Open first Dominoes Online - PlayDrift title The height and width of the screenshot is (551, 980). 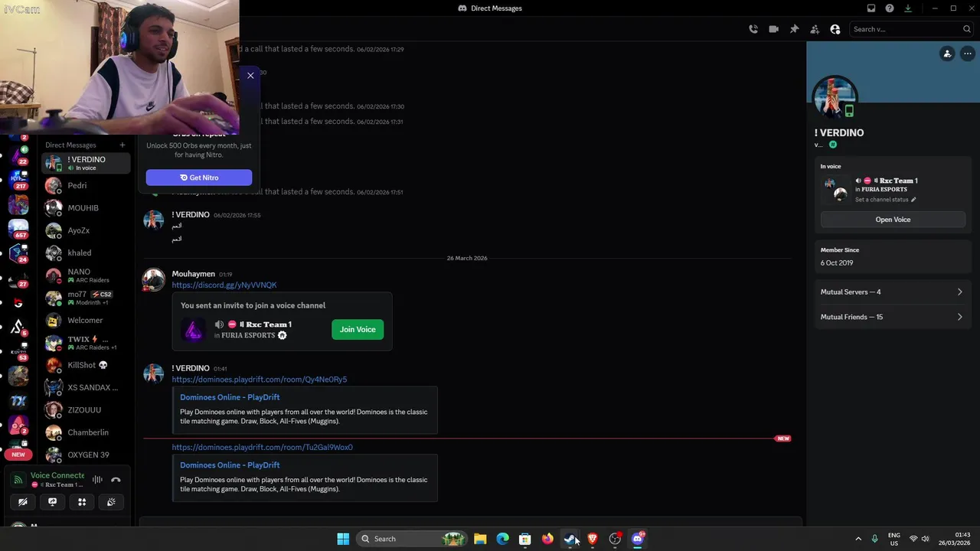(230, 397)
